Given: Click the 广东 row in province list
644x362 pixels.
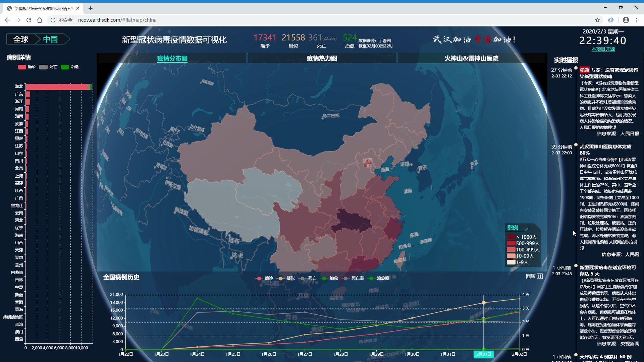Looking at the screenshot, I should [19, 94].
